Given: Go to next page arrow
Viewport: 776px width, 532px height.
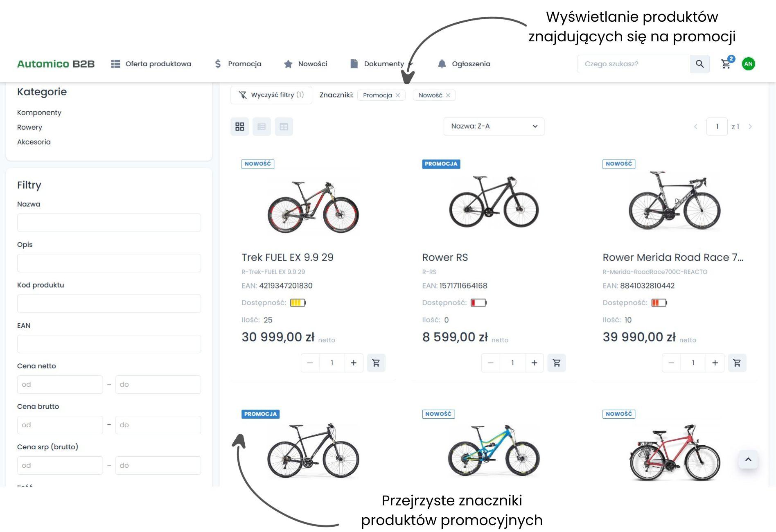Looking at the screenshot, I should point(750,126).
